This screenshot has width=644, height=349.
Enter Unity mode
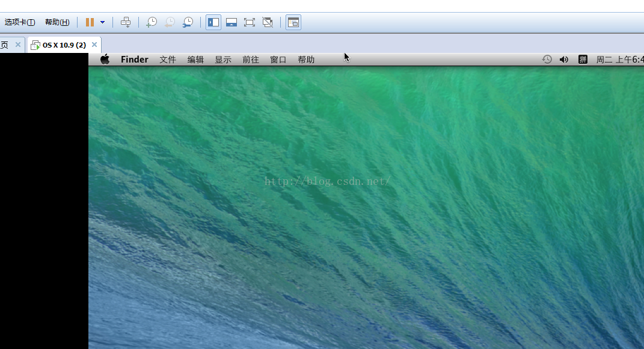tap(268, 22)
